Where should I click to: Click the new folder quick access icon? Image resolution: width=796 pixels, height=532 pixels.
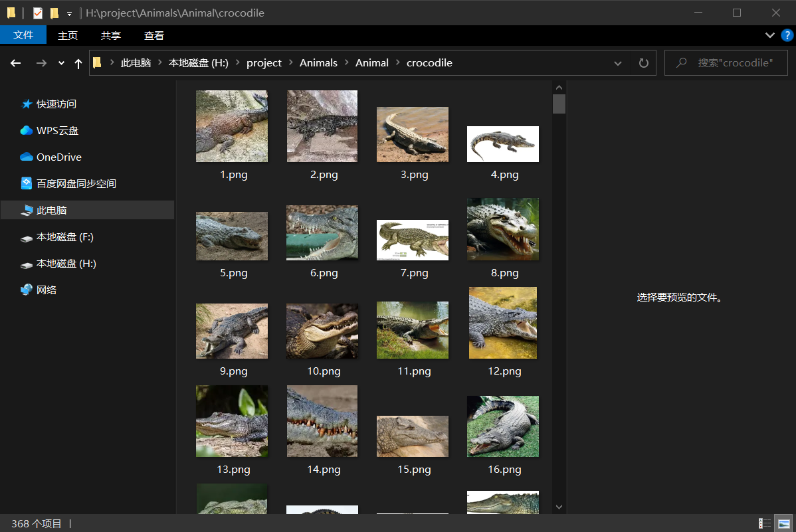pos(54,13)
